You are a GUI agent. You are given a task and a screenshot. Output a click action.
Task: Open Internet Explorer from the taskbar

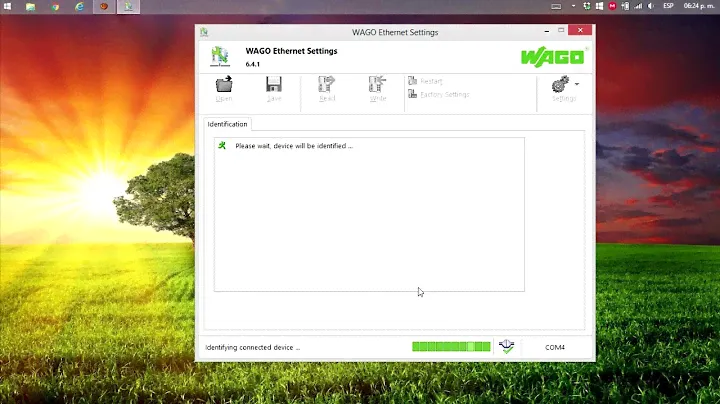click(x=81, y=7)
